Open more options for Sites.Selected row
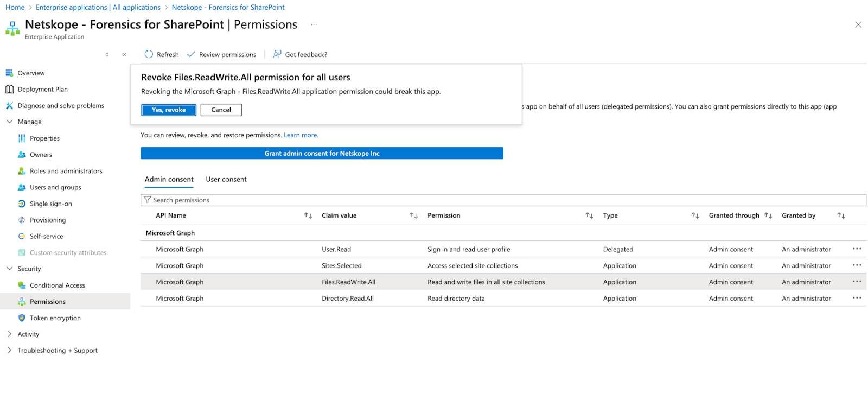The height and width of the screenshot is (419, 868). pos(857,265)
